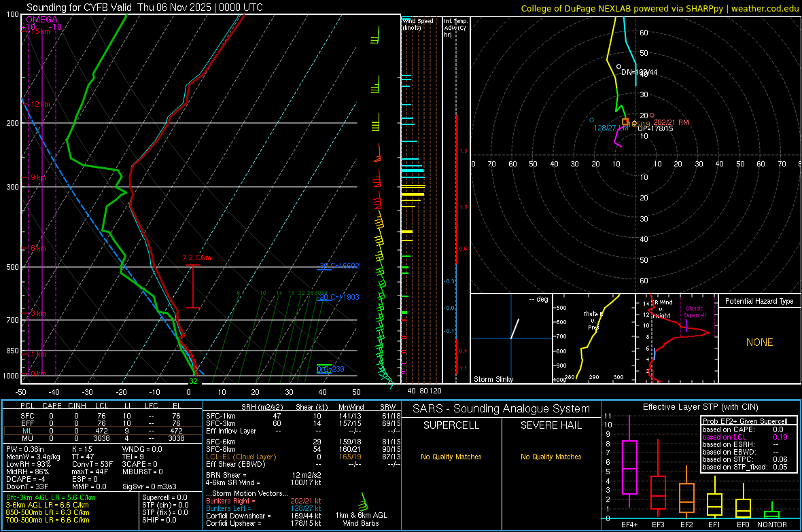
Task: Click the 'Wind Speed (knots)' header
Action: [417, 24]
